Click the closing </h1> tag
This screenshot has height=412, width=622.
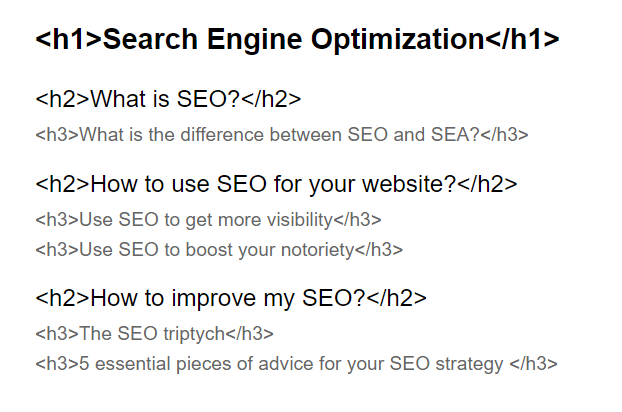click(x=522, y=40)
